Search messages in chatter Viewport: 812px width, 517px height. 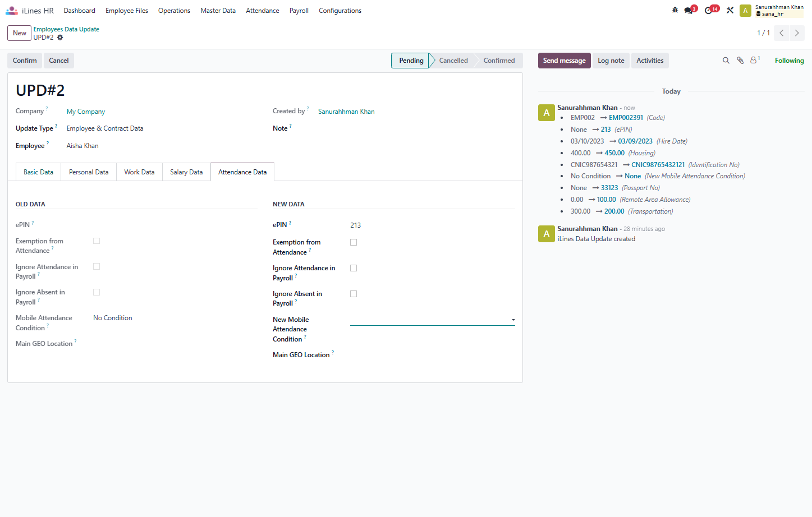(726, 61)
